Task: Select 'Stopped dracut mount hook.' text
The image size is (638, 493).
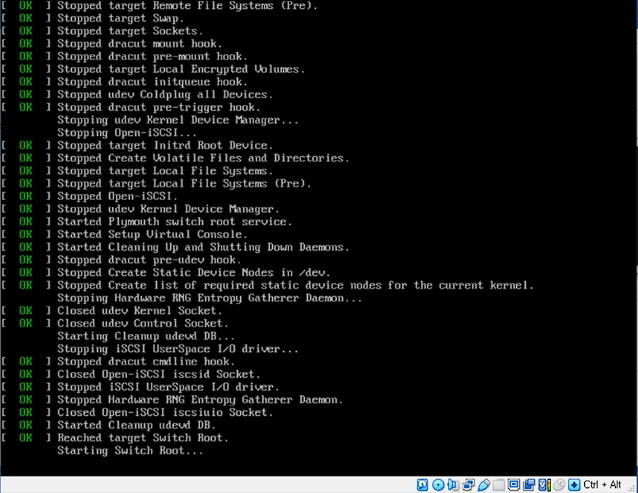Action: pyautogui.click(x=140, y=44)
